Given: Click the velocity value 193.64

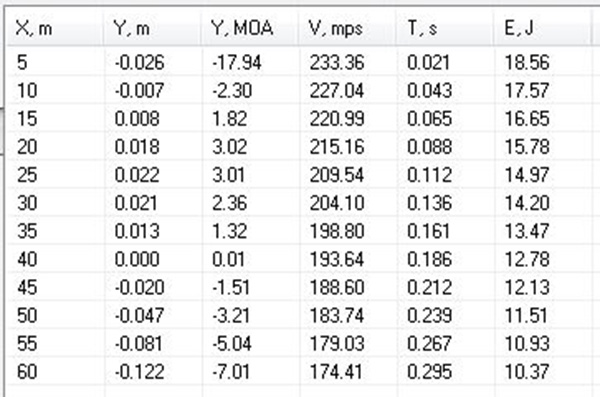Looking at the screenshot, I should (337, 259).
